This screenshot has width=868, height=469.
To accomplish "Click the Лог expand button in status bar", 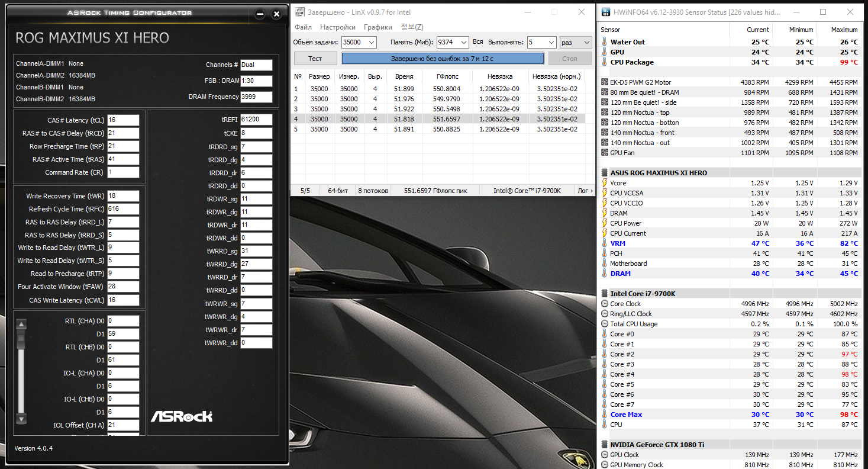I will point(586,191).
